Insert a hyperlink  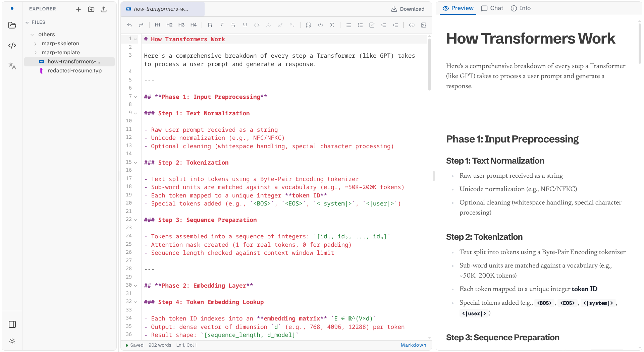click(x=412, y=25)
